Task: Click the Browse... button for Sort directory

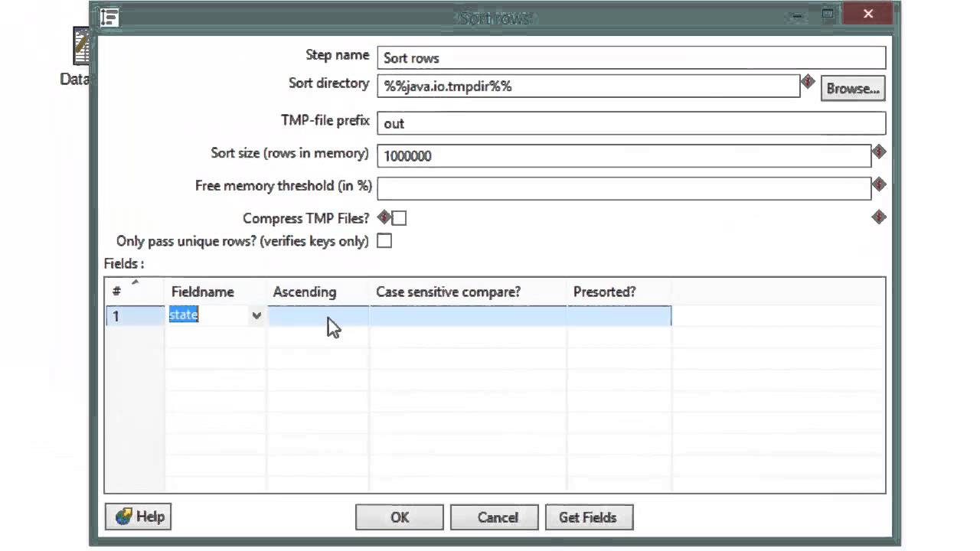Action: click(x=853, y=88)
